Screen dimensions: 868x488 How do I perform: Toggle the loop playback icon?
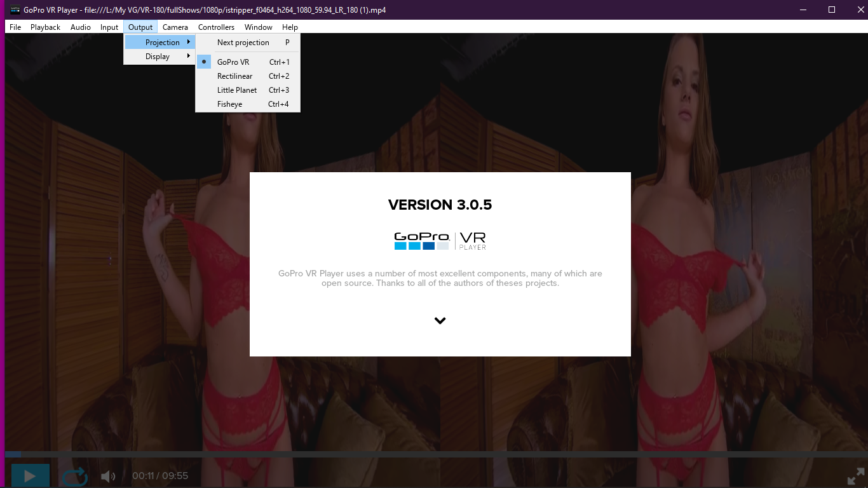point(74,476)
